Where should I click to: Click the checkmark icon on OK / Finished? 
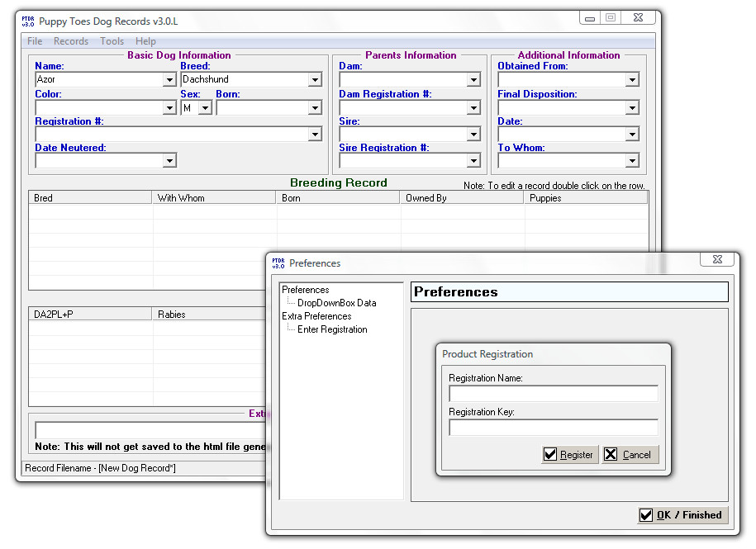[646, 515]
